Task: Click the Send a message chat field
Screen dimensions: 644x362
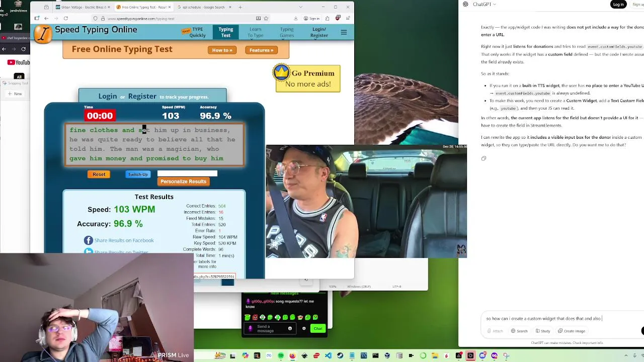Action: [x=270, y=329]
